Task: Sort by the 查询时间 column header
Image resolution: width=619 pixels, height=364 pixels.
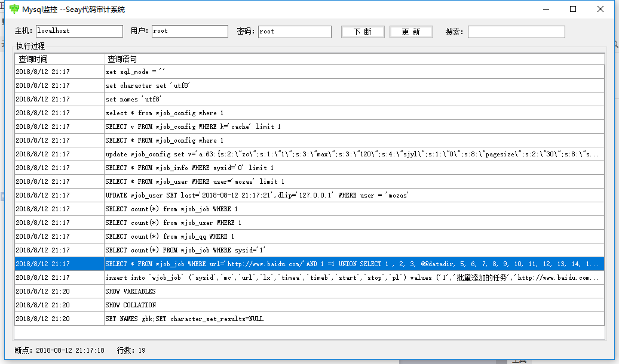Action: click(x=59, y=59)
